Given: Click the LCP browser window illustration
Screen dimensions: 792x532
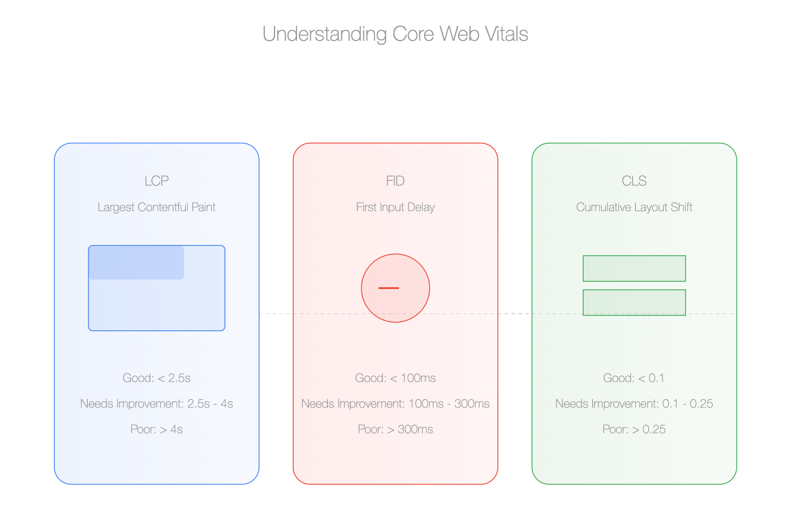Looking at the screenshot, I should tap(157, 288).
